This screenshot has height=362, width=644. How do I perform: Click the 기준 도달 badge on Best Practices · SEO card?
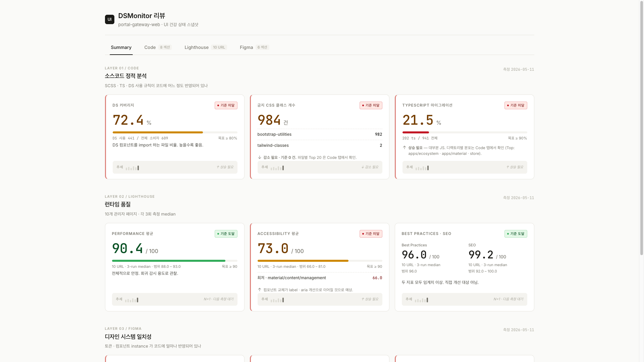516,234
